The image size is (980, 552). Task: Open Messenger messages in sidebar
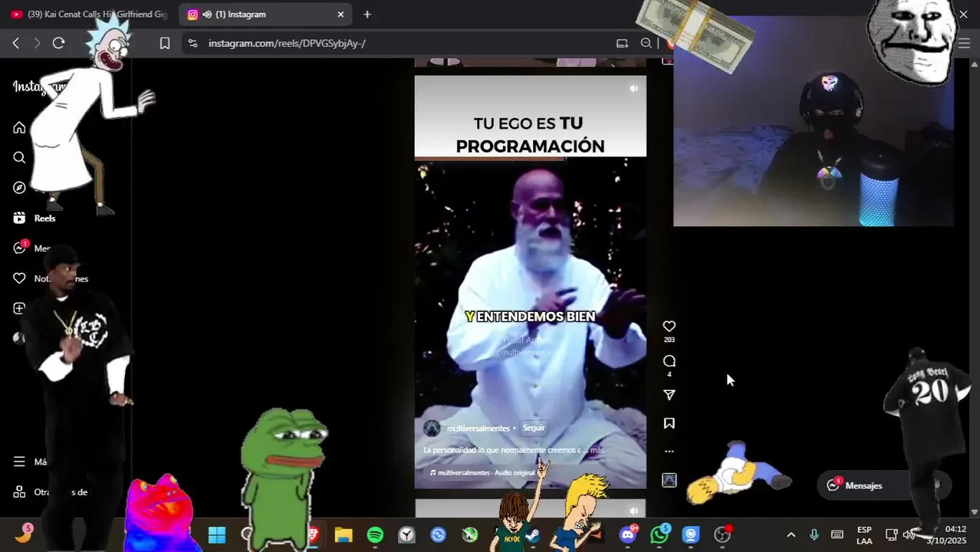point(20,248)
